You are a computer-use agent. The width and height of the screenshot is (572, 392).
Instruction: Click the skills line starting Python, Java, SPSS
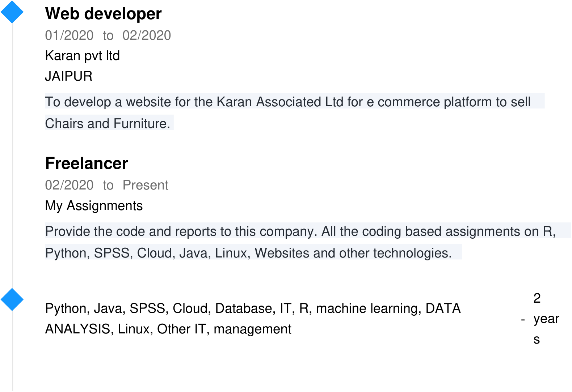click(253, 308)
